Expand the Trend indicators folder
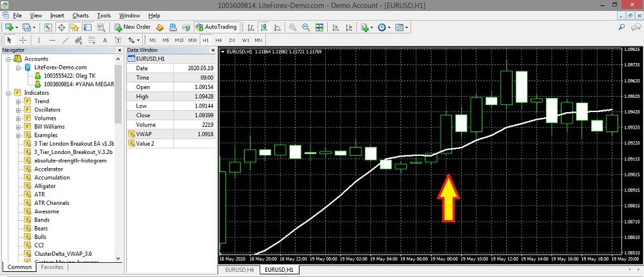 (18, 101)
